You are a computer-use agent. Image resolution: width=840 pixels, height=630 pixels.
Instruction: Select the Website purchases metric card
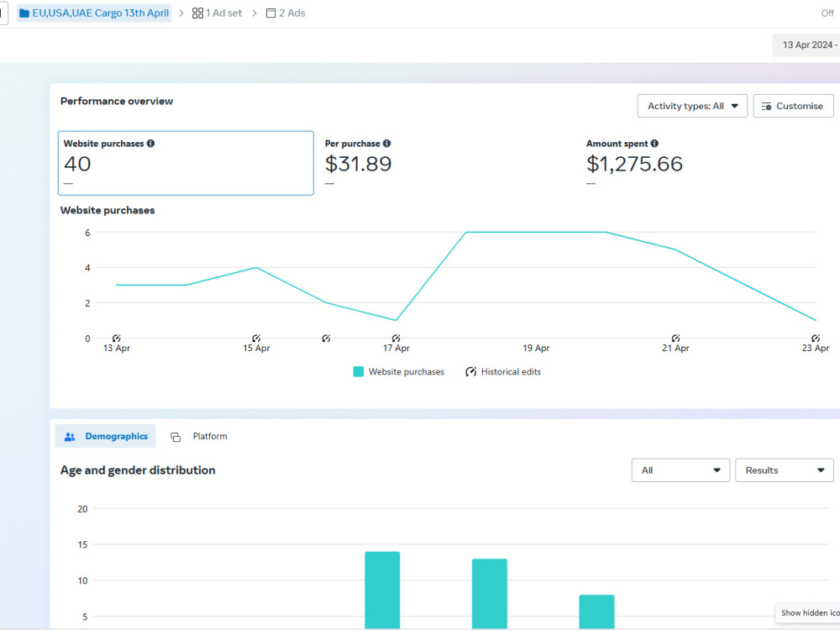[x=186, y=163]
